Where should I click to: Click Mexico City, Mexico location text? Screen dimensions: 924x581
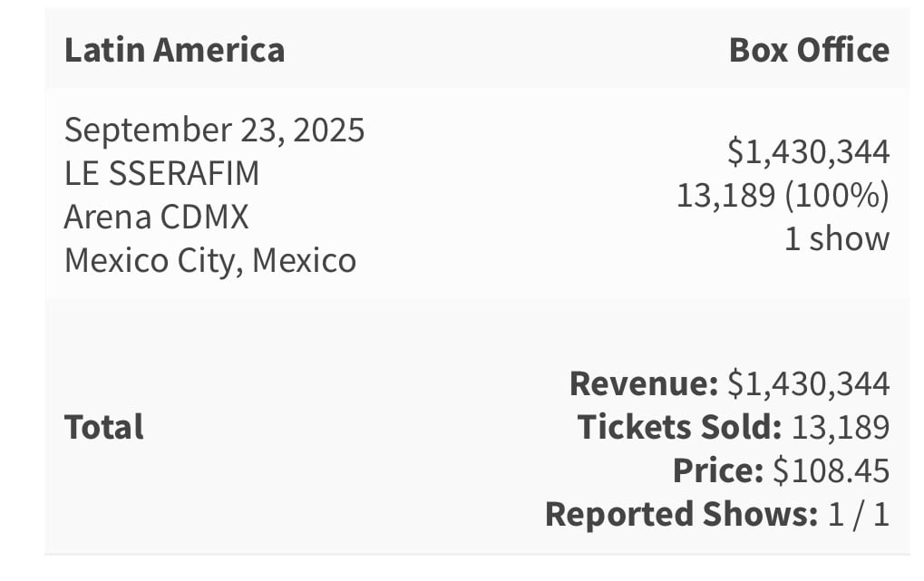click(210, 260)
